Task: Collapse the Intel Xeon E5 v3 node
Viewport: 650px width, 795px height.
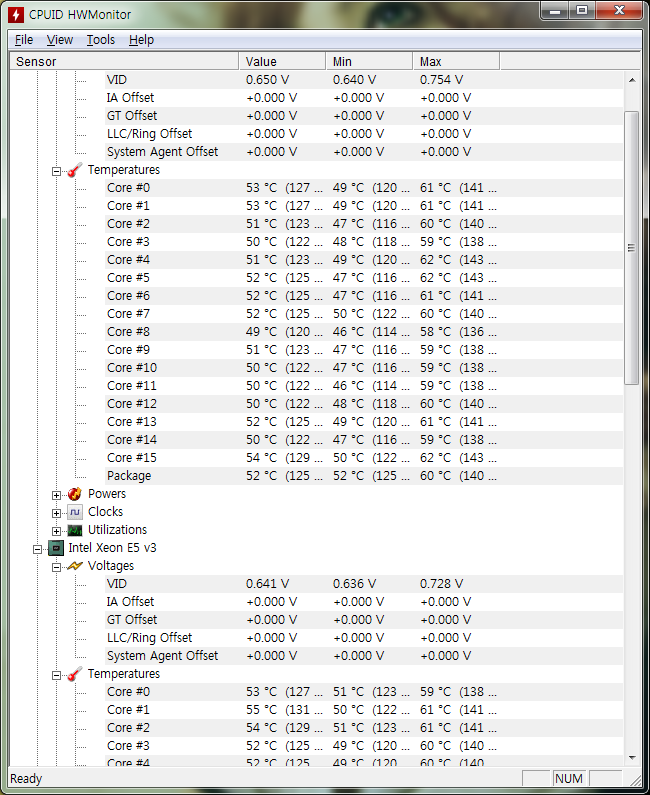Action: [37, 550]
